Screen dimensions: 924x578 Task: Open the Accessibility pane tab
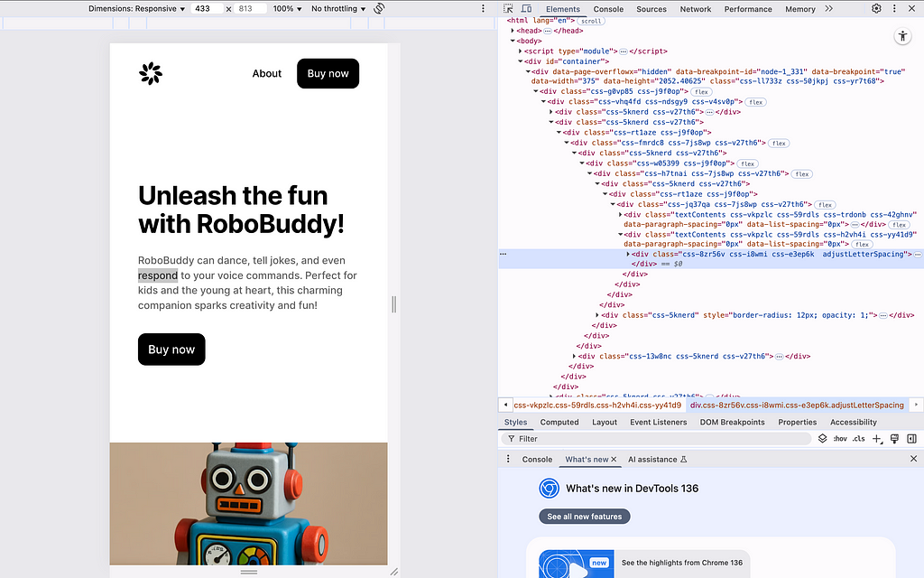pyautogui.click(x=854, y=423)
